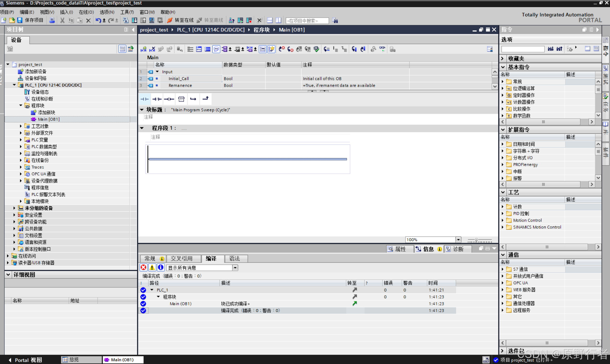Click the cut scissors icon
The height and width of the screenshot is (364, 610).
tap(62, 20)
